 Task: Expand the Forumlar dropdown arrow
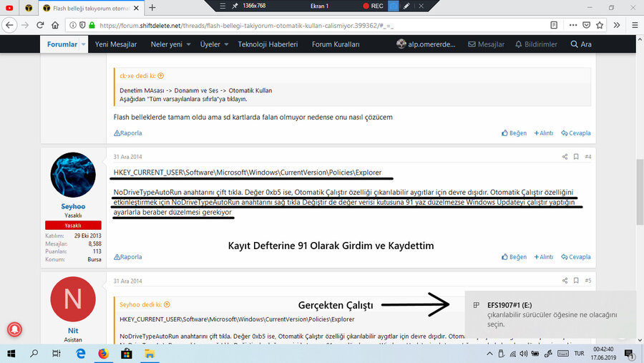pyautogui.click(x=84, y=44)
